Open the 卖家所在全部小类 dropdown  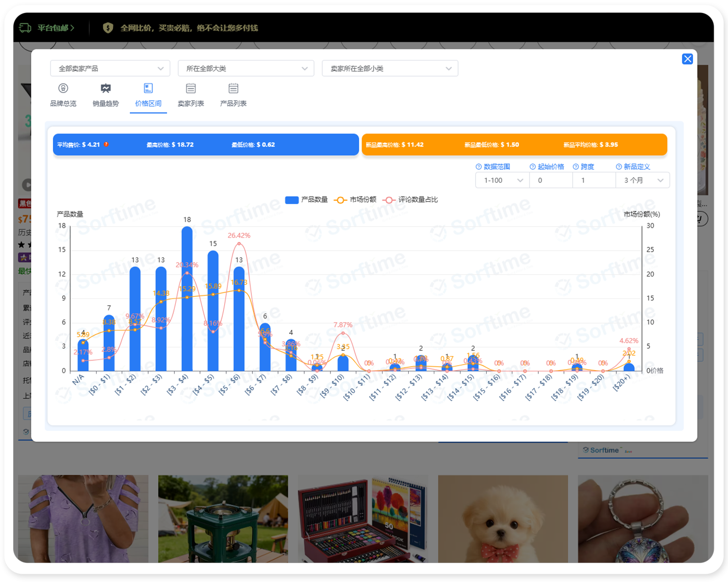click(390, 68)
